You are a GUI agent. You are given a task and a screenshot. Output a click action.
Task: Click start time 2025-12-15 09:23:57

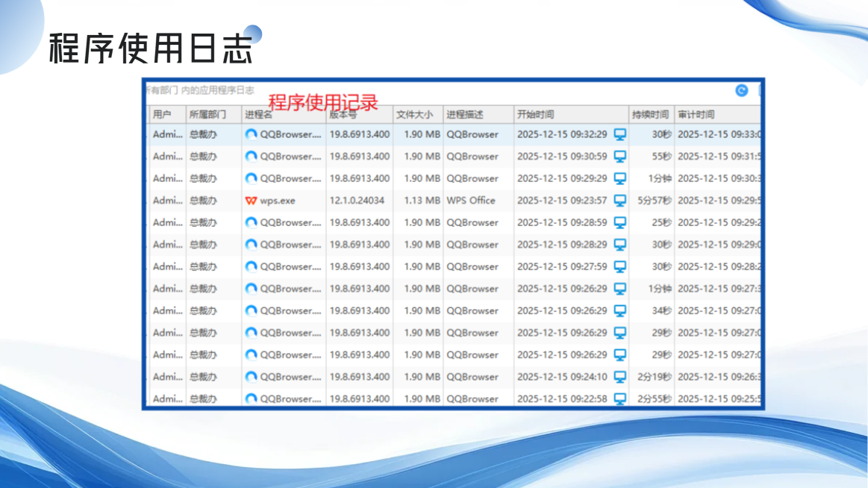[562, 201]
